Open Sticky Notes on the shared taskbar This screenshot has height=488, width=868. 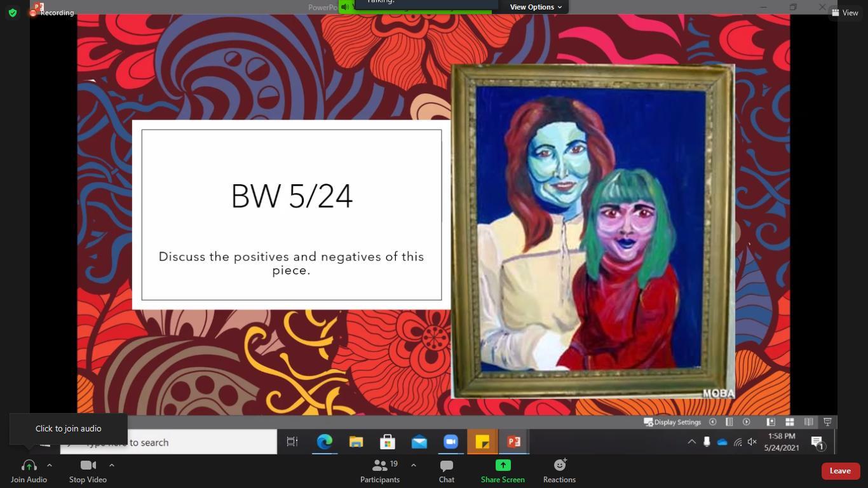point(482,442)
